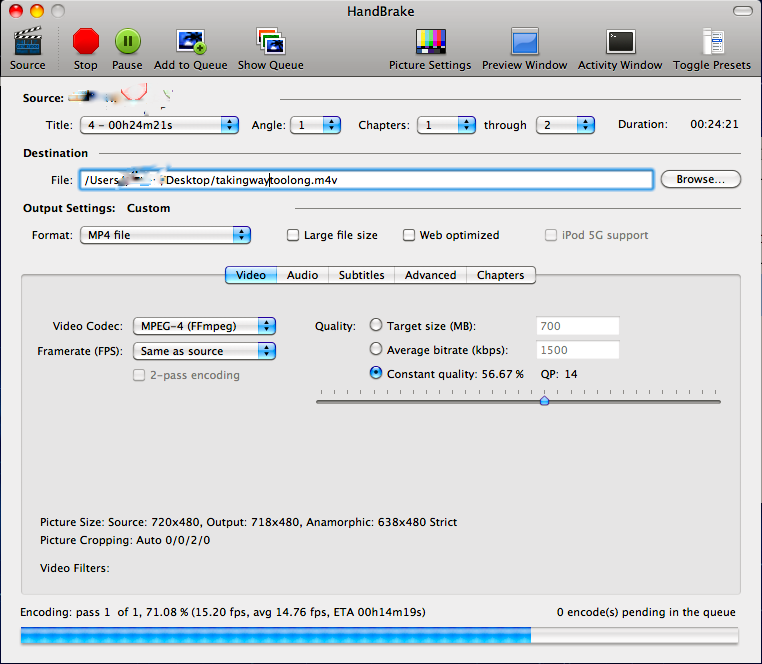Switch to the Audio tab
Image resolution: width=762 pixels, height=664 pixels.
click(x=302, y=275)
